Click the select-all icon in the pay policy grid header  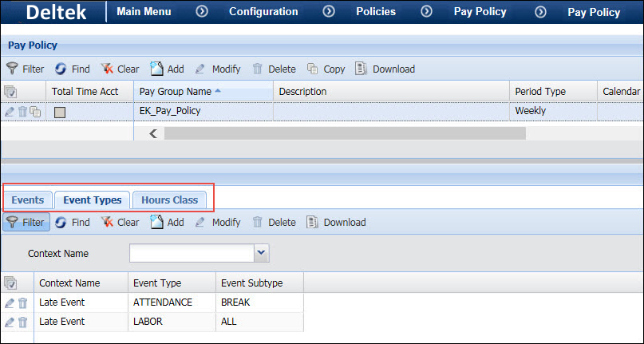10,92
